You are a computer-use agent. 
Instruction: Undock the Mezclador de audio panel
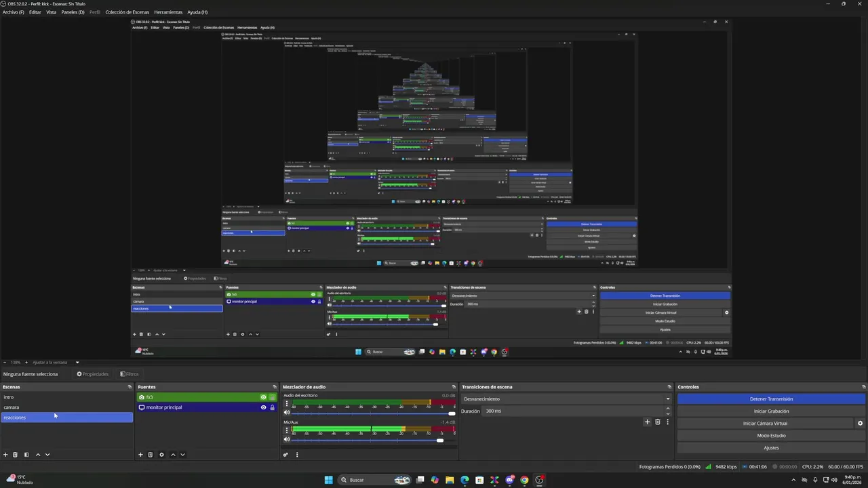pos(454,387)
